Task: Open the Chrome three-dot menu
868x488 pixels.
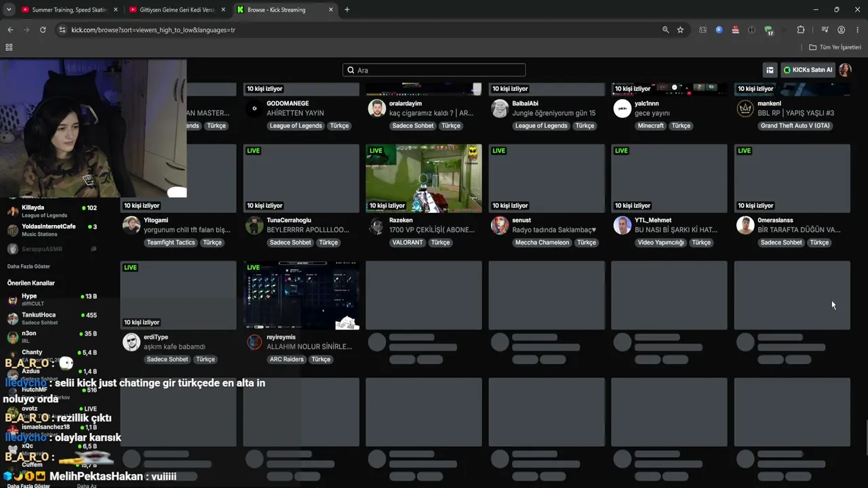Action: pyautogui.click(x=858, y=30)
